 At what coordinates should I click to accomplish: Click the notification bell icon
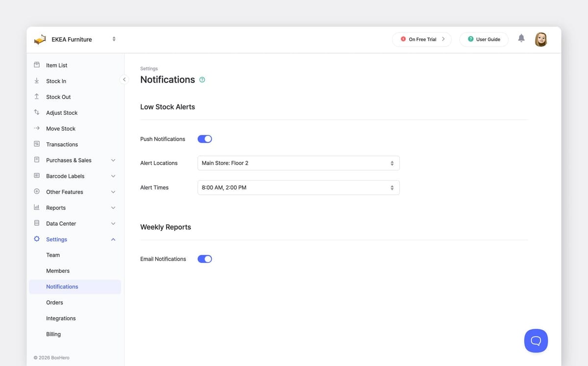[521, 38]
